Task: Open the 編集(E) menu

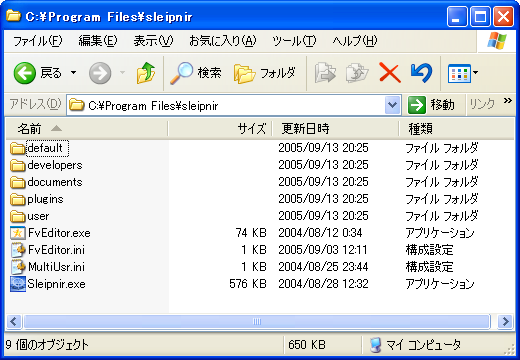Action: [98, 41]
